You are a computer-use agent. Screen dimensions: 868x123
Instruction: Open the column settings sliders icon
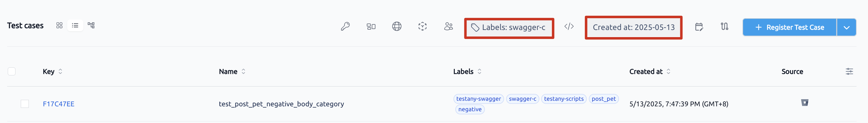tap(849, 72)
